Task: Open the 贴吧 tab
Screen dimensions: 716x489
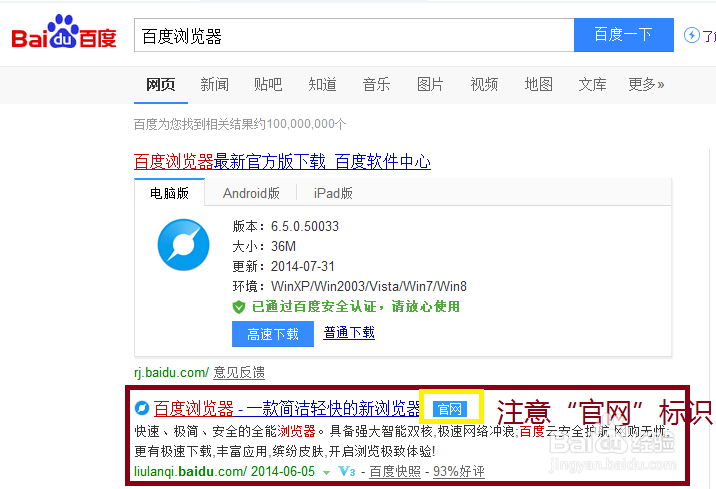Action: pos(268,84)
